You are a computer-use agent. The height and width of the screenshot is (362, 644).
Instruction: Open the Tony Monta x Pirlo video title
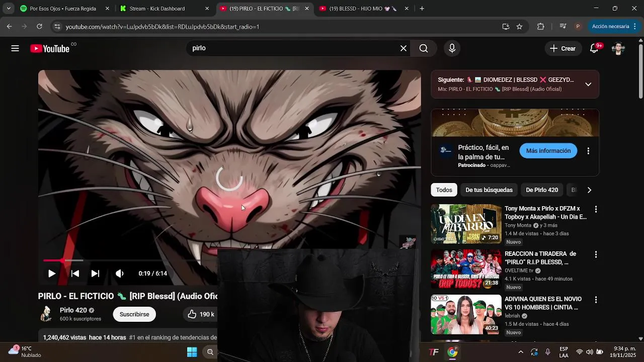(x=545, y=213)
